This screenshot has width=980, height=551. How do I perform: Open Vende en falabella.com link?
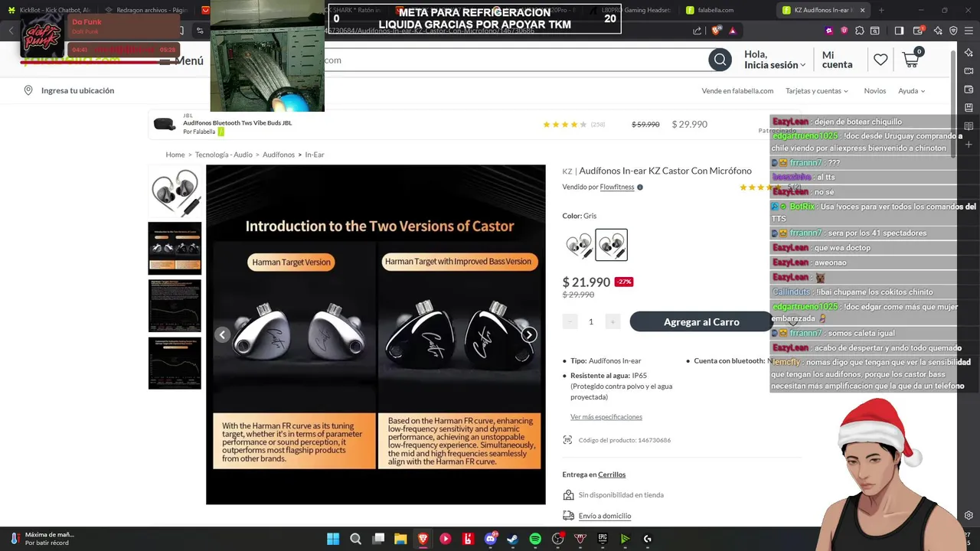737,90
